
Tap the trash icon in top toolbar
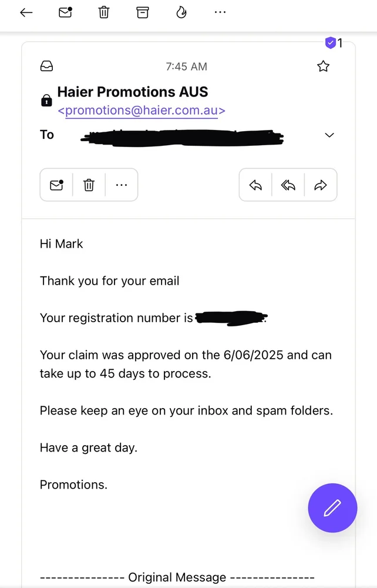(104, 12)
